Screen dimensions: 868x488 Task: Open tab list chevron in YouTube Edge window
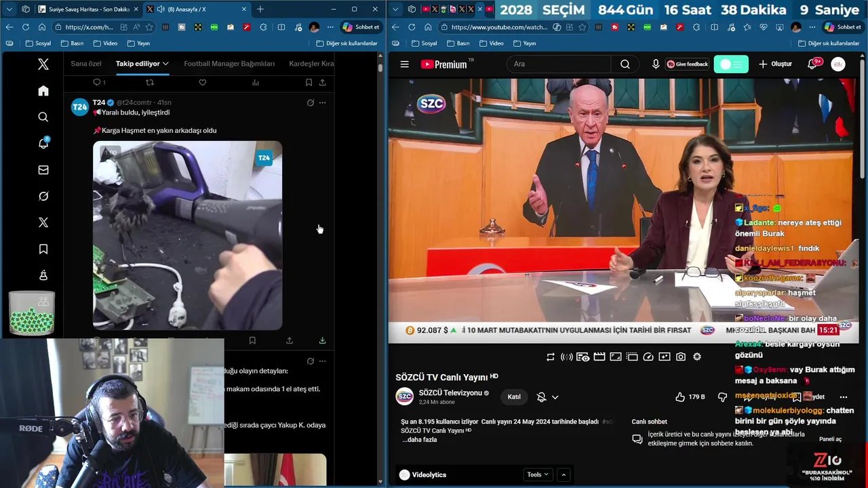click(x=395, y=9)
